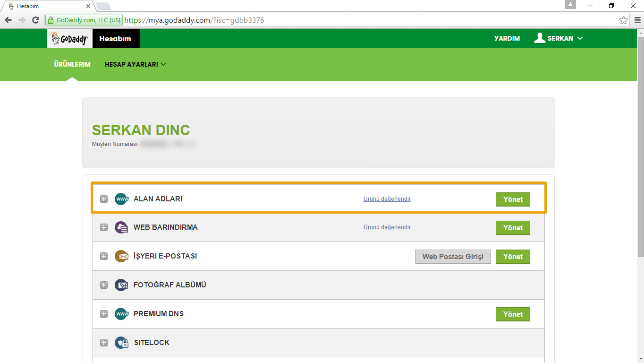Expand the FOTOĞRAF ALBÜMÜ row

(x=104, y=285)
